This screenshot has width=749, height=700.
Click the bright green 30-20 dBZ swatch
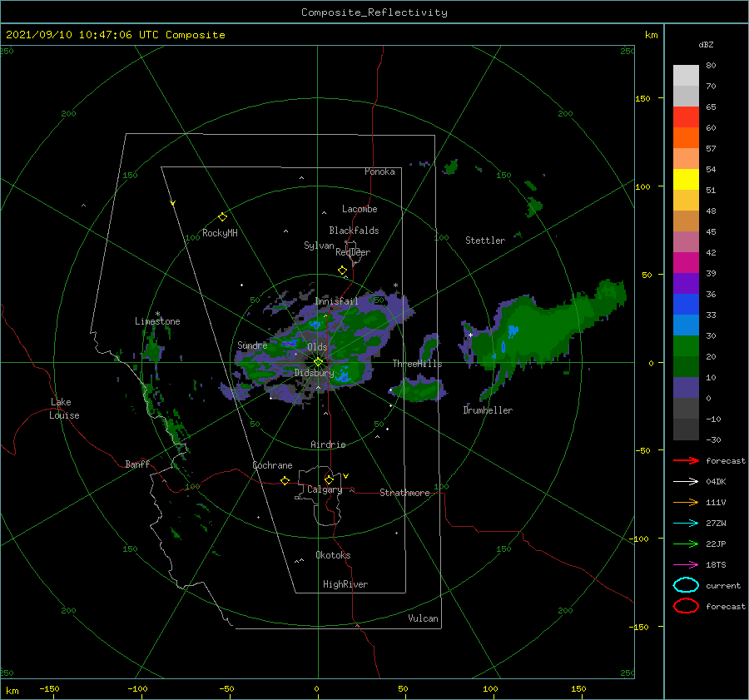pos(686,346)
